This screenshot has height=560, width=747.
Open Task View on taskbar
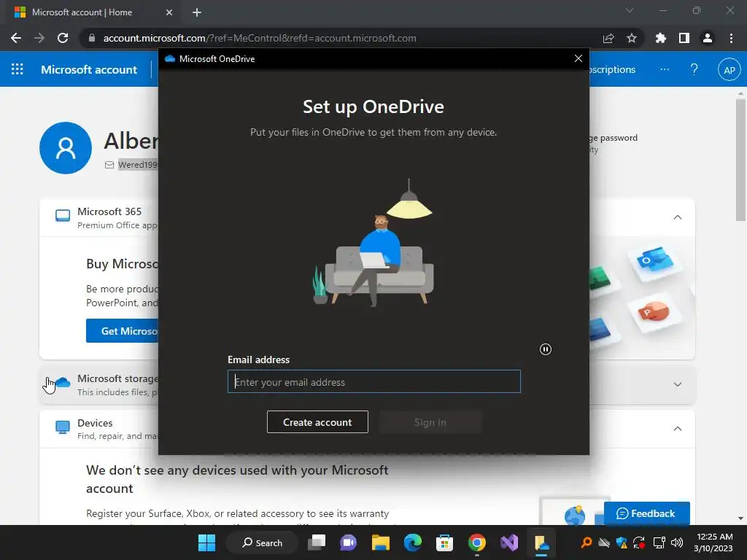[x=317, y=542]
